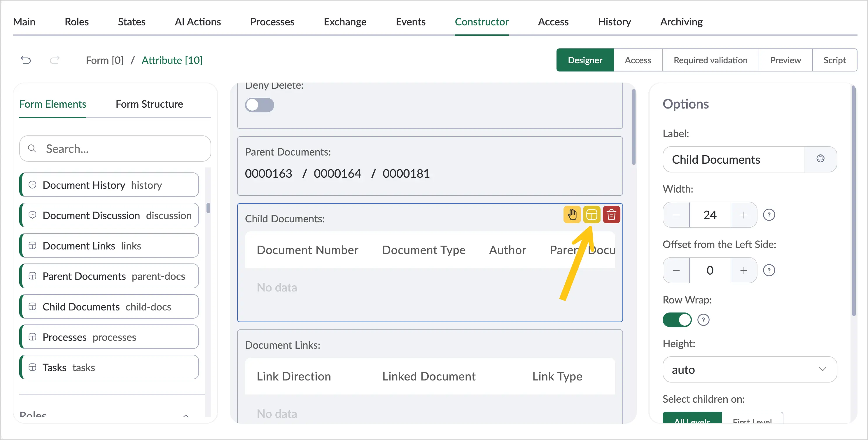Turn off the Row Wrap switch
Screen dimensions: 868x440
677,319
